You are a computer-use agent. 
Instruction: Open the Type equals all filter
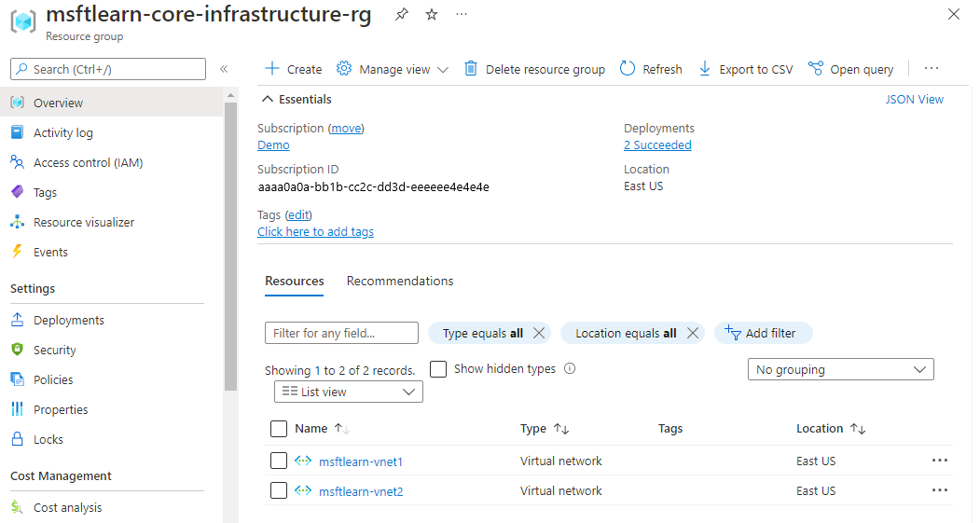point(482,333)
